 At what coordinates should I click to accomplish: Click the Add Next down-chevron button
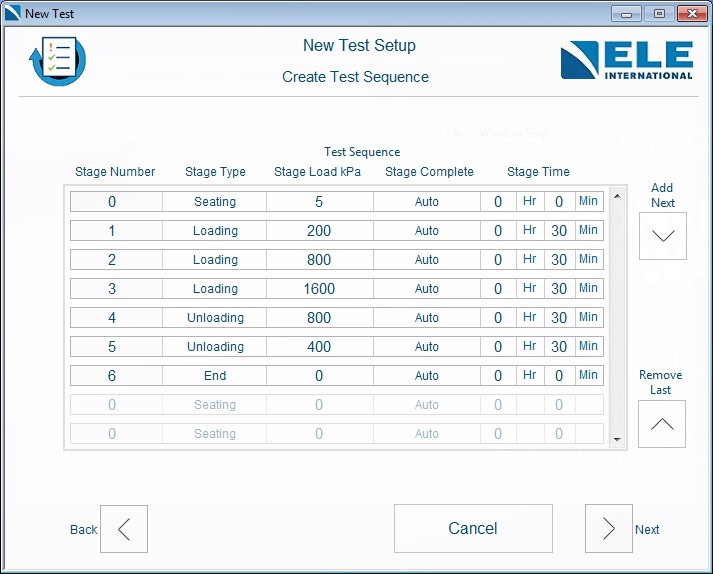point(662,236)
